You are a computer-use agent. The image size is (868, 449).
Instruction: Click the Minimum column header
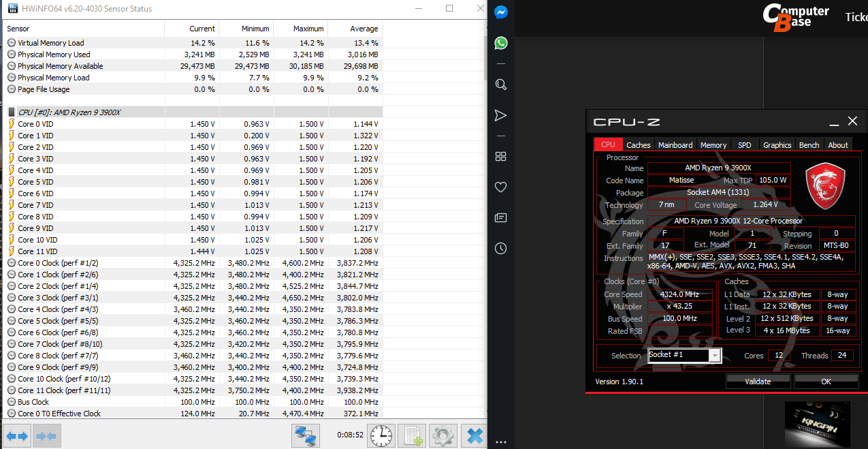246,29
